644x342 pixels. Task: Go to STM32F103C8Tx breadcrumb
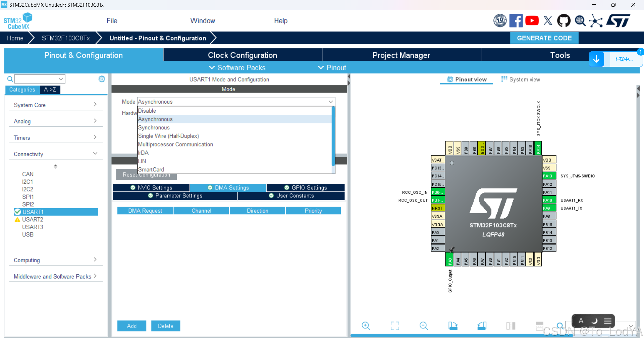66,38
